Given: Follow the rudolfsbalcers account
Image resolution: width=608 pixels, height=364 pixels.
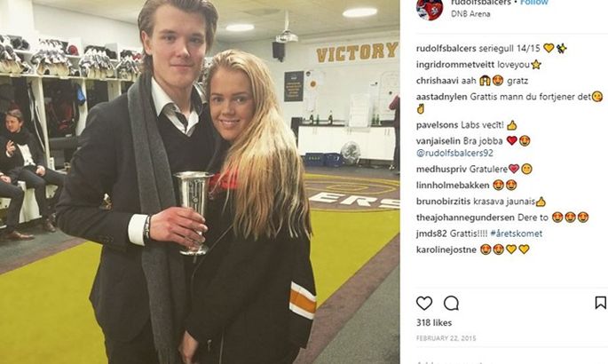Looking at the screenshot, I should tap(534, 3).
